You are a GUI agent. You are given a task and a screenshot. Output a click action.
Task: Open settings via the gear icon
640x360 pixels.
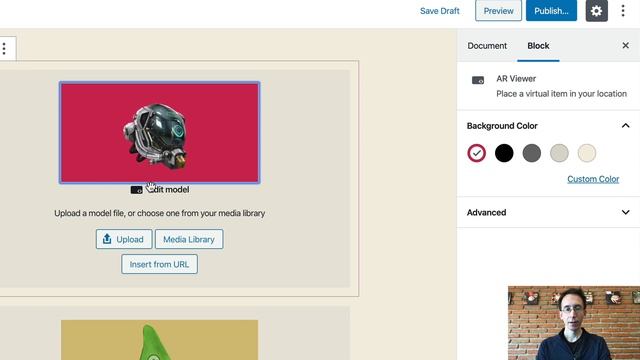(x=596, y=11)
